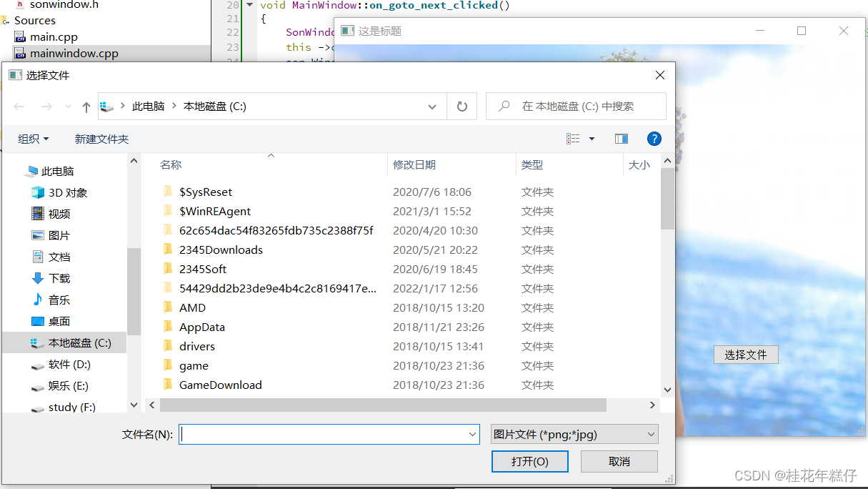Screen dimensions: 868x489
Task: Open the 图片文件 (*png;*jpg) filter dropdown
Action: (x=574, y=434)
